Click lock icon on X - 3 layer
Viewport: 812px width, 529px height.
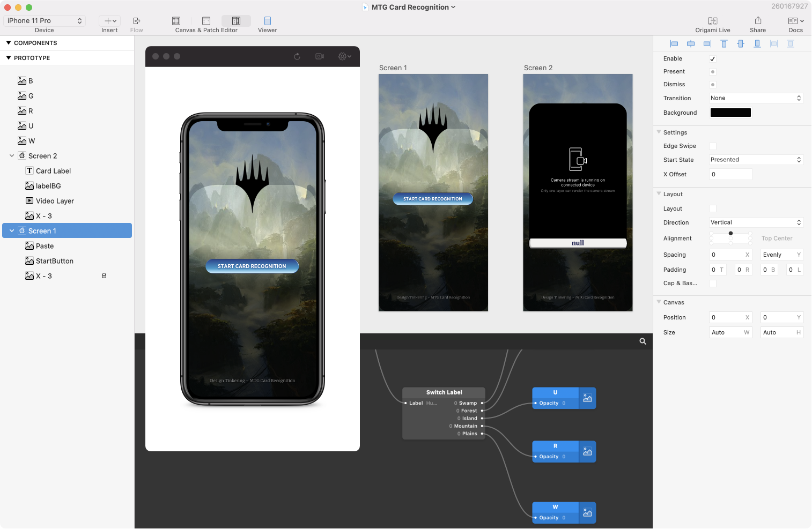point(104,276)
